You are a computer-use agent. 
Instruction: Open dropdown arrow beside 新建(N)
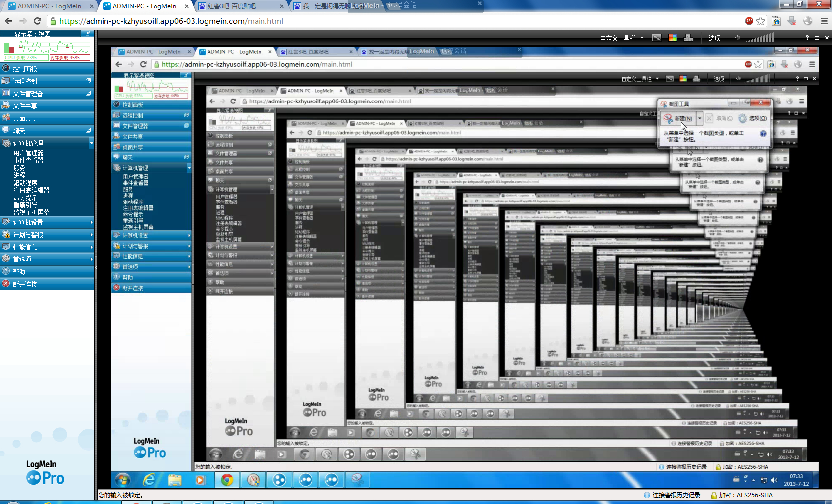(x=700, y=118)
